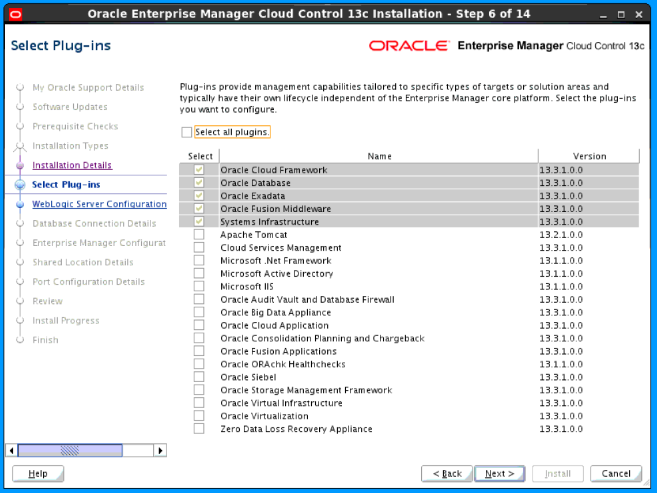The image size is (657, 493).
Task: Click the Installation Details step bullet icon
Action: pos(20,165)
